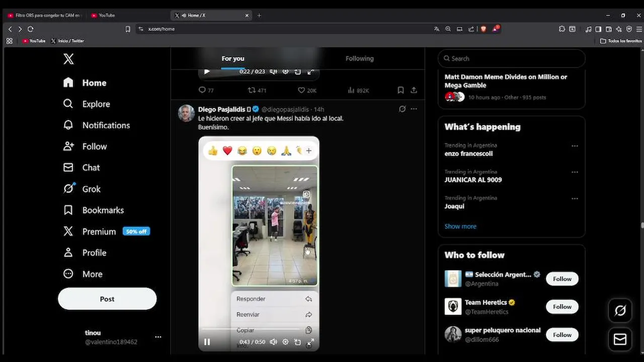Open floating messages envelope button

coord(620,340)
